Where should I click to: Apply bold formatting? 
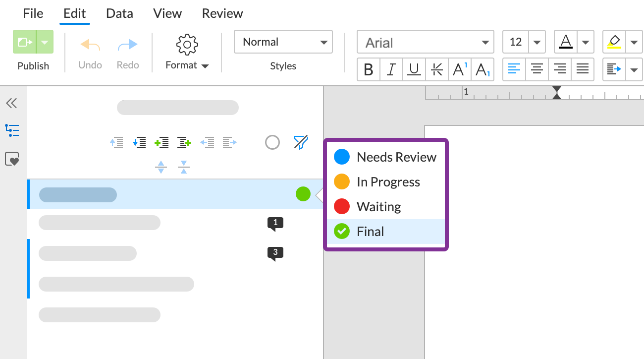click(368, 69)
